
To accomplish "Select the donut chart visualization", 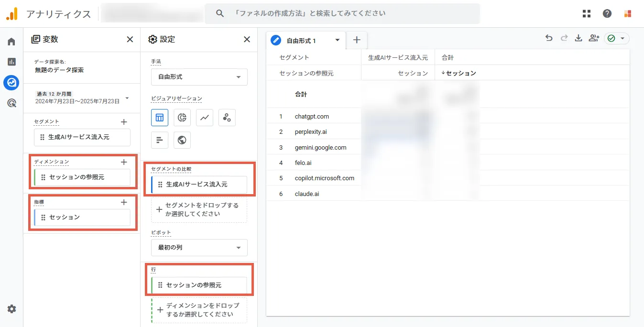I will (182, 117).
